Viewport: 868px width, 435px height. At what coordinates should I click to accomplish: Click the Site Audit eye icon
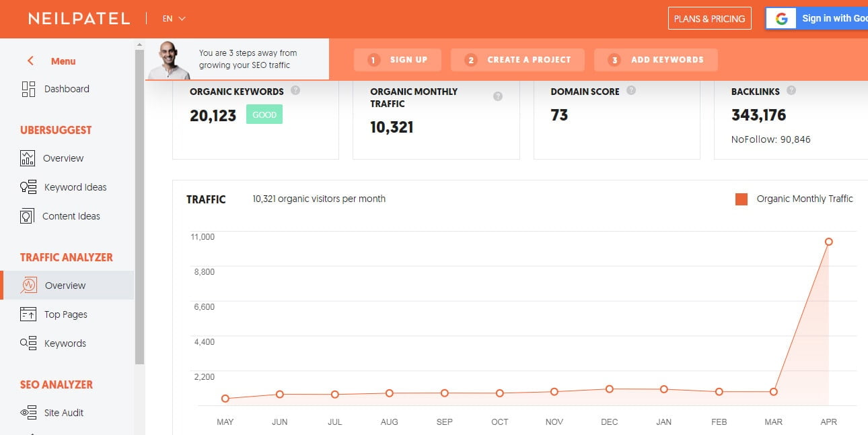pos(28,413)
